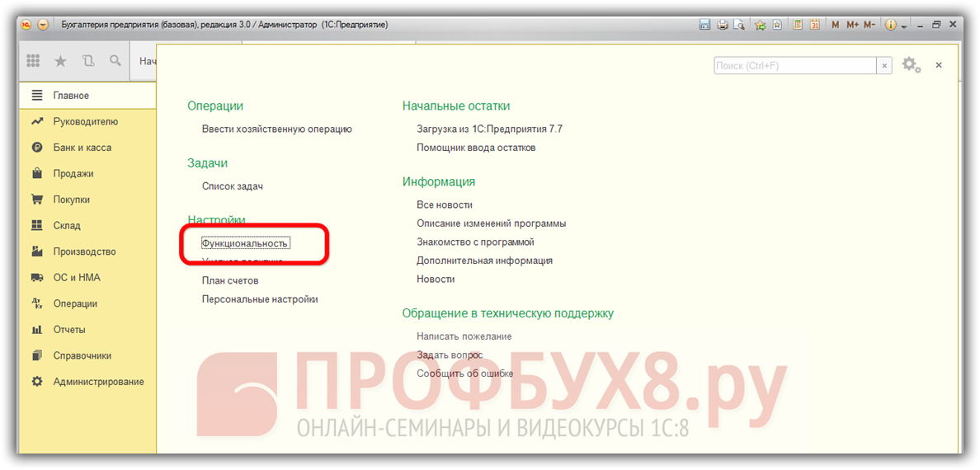The image size is (980, 470).
Task: Click the Справочники section icon
Action: pos(37,355)
